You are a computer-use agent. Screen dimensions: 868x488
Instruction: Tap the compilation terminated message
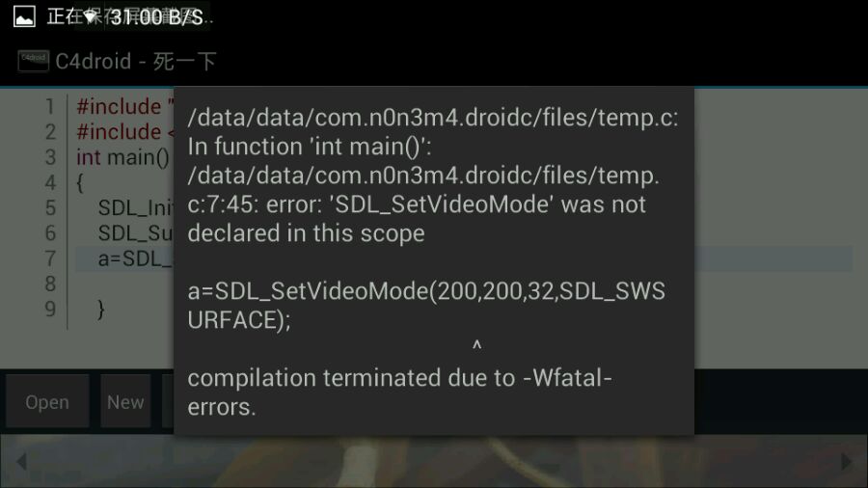point(399,393)
